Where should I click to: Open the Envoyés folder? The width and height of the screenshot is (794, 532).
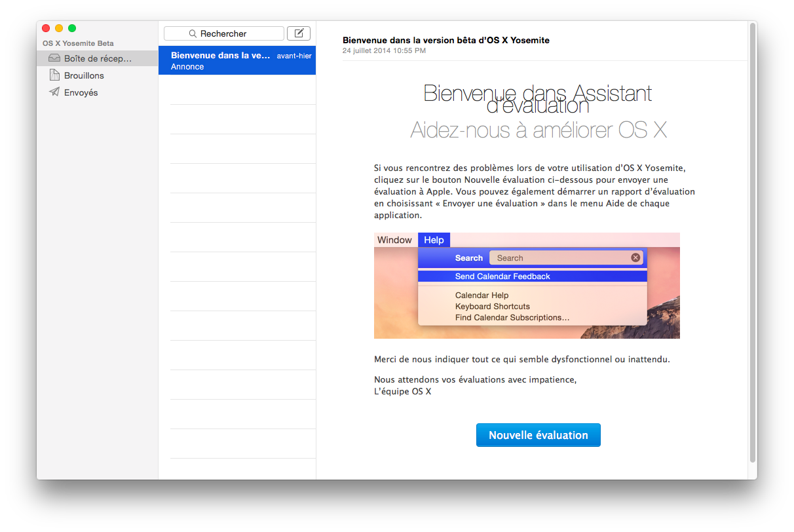[98, 92]
